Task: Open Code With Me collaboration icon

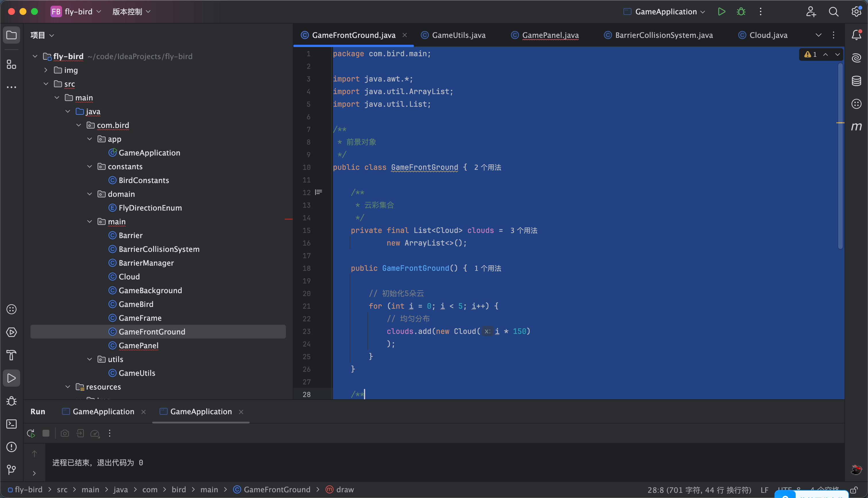Action: pos(811,12)
